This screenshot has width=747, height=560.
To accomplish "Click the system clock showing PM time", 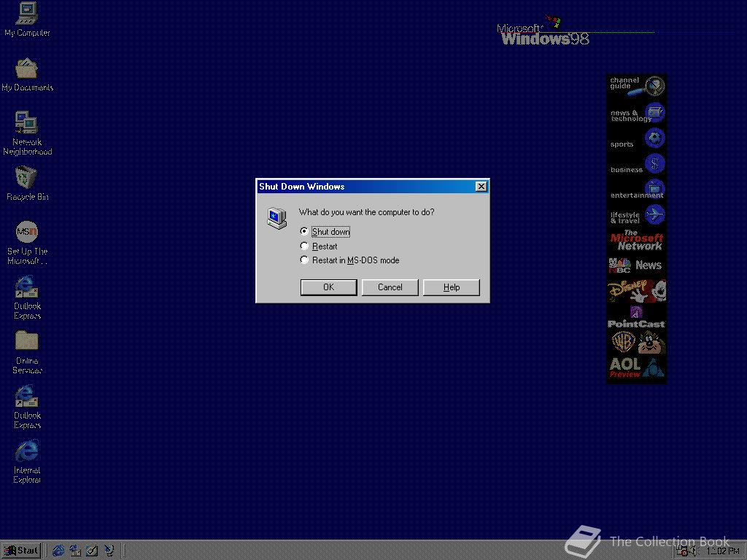I will [722, 551].
